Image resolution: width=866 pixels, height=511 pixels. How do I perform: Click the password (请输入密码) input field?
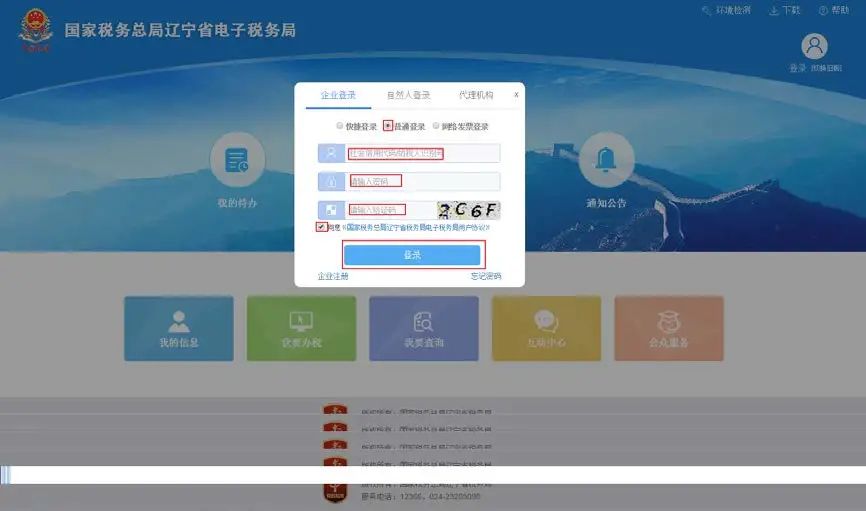(423, 181)
